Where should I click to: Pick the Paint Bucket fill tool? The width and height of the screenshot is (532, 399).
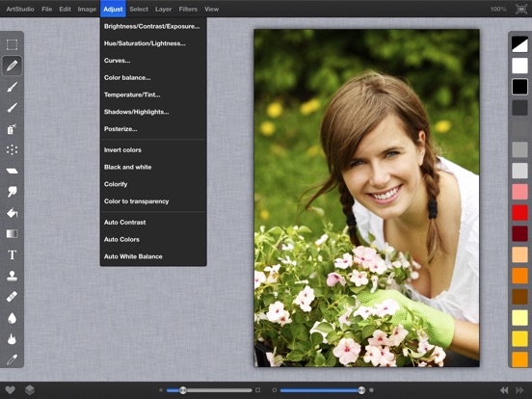pos(12,213)
